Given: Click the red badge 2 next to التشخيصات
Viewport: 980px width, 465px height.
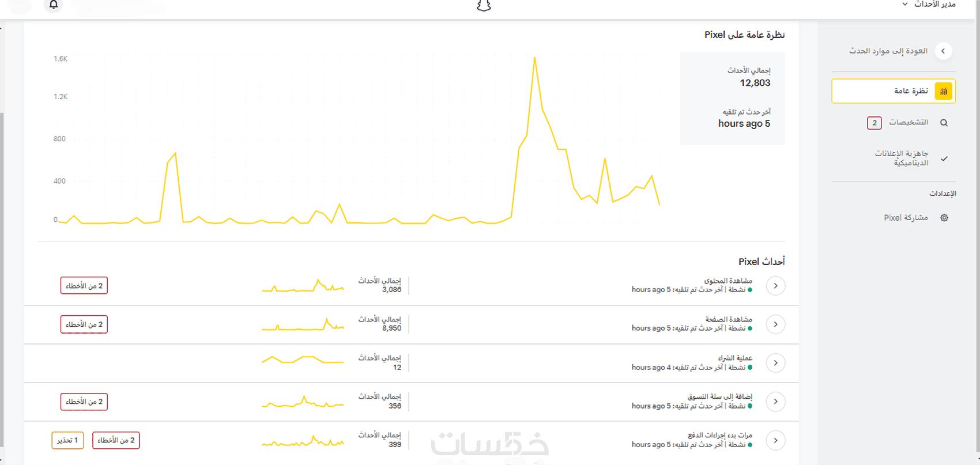Looking at the screenshot, I should [x=874, y=123].
